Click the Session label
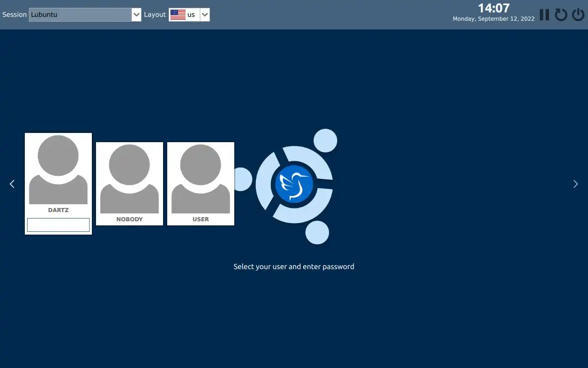Viewport: 588px width, 368px height. (15, 15)
